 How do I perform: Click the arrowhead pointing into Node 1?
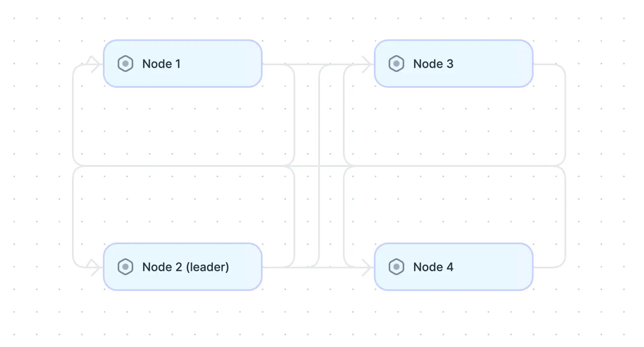pos(95,64)
